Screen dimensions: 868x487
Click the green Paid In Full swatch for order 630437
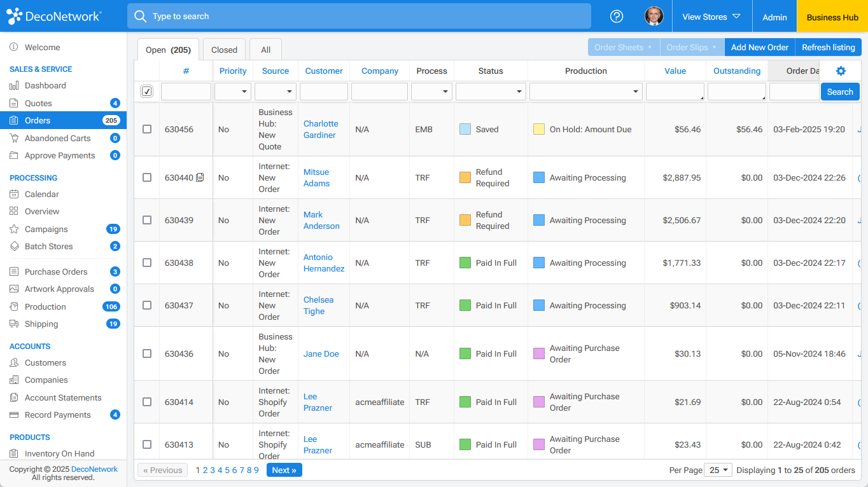click(x=465, y=306)
